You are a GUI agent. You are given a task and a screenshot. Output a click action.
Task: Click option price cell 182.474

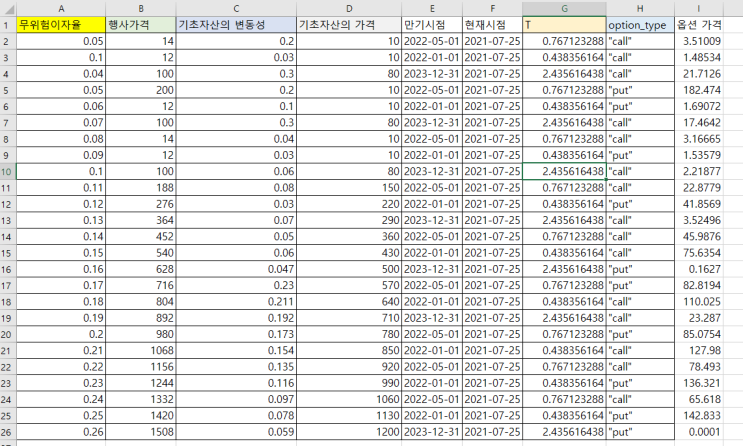(698, 90)
